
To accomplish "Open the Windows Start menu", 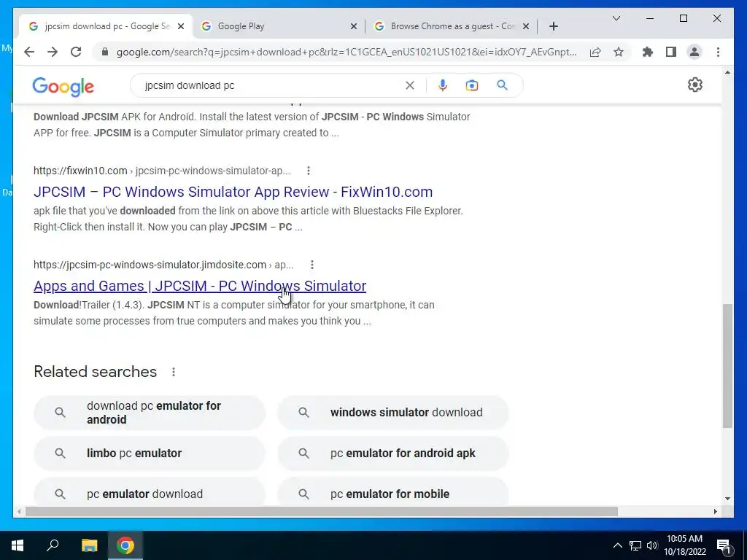I will [x=18, y=545].
